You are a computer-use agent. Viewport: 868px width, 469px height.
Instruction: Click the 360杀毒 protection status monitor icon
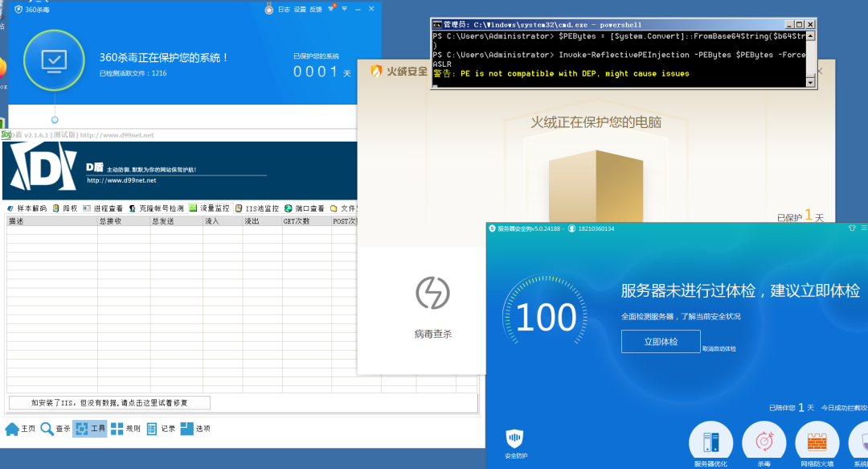click(x=55, y=60)
